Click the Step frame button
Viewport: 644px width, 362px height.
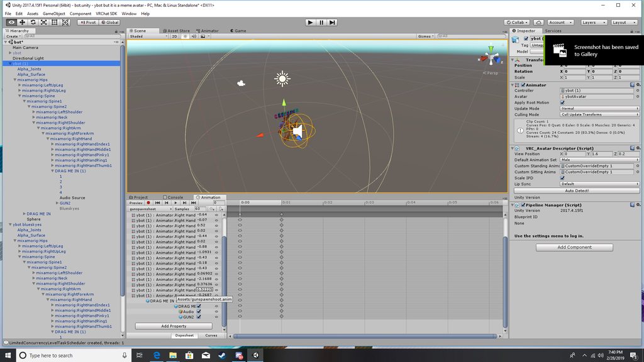pos(332,23)
